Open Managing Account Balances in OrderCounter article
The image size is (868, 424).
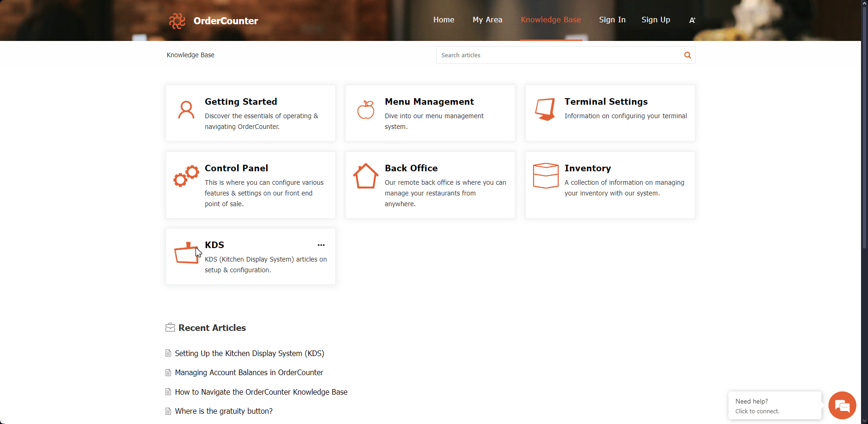point(249,372)
